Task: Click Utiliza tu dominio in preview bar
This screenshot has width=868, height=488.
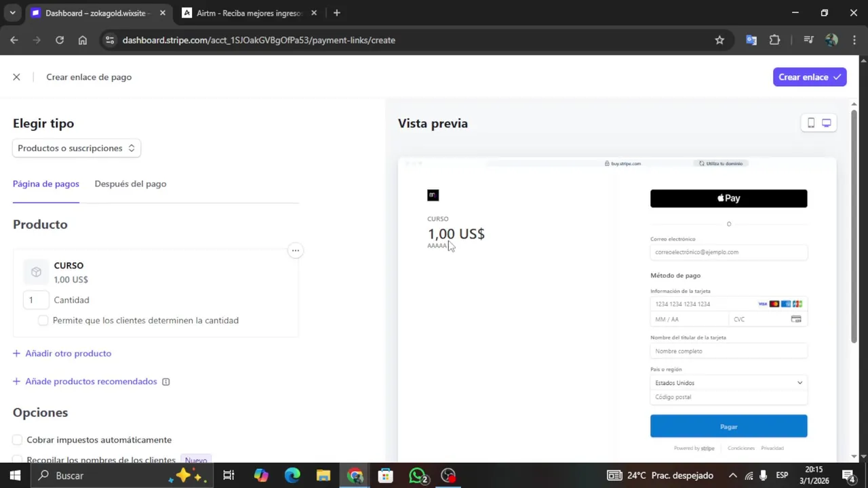Action: click(x=721, y=163)
